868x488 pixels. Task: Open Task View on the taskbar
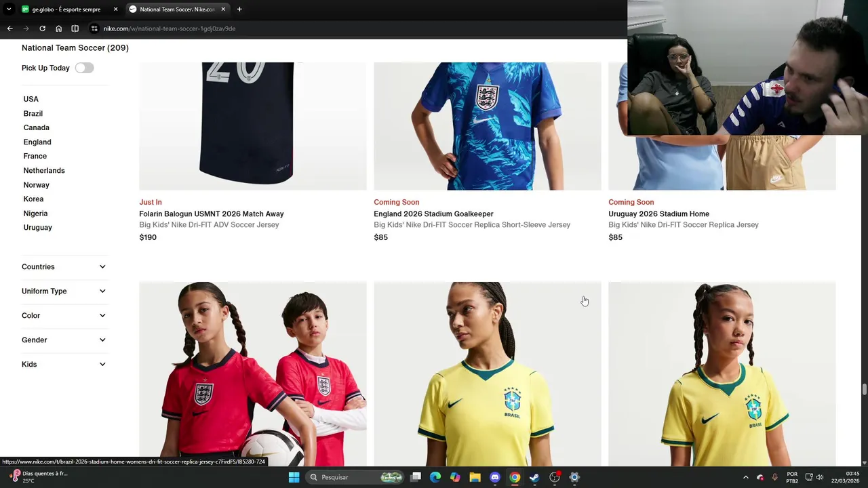(x=416, y=477)
